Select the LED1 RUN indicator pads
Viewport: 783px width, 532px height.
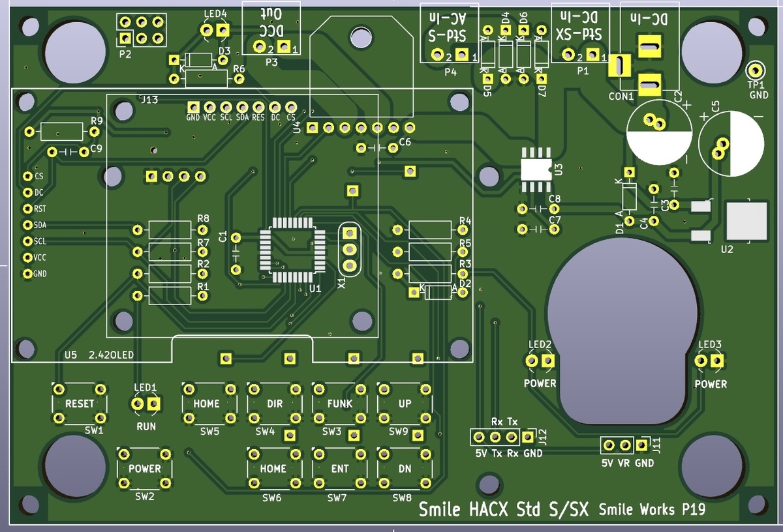click(146, 405)
